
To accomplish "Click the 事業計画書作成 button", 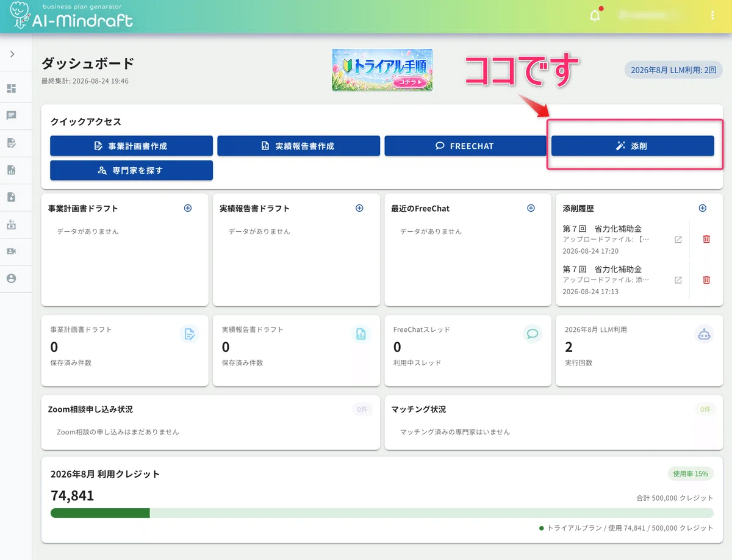I will coord(131,146).
